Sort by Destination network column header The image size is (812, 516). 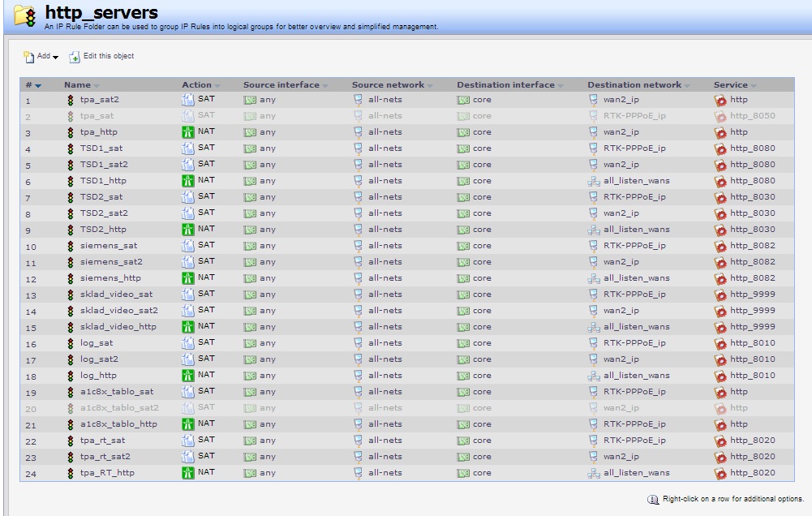(634, 84)
